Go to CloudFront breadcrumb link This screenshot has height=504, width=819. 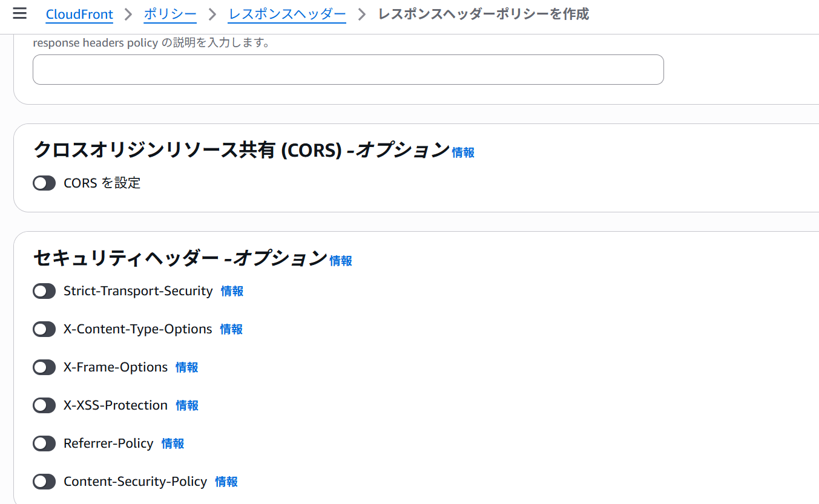(x=79, y=14)
